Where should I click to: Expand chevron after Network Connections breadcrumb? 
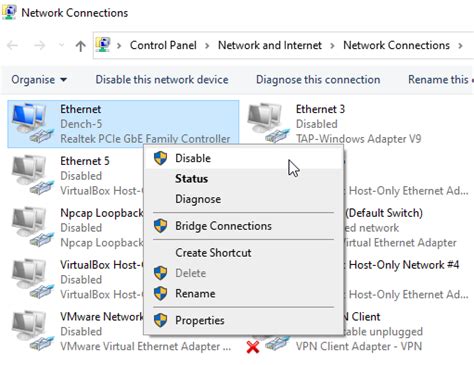pos(460,46)
